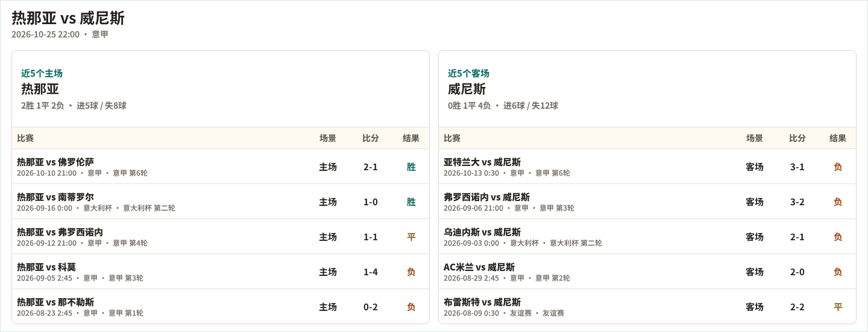
Task: Click the 结果 column header in 威尼斯 table
Action: 838,138
